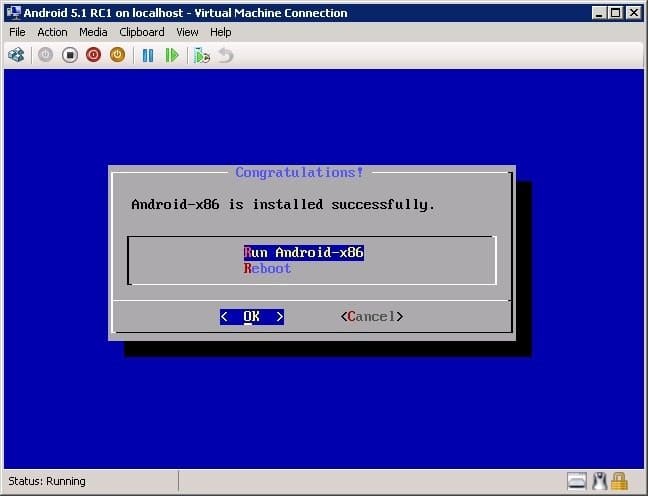Click the padlock security status icon
The height and width of the screenshot is (496, 648).
pyautogui.click(x=619, y=481)
